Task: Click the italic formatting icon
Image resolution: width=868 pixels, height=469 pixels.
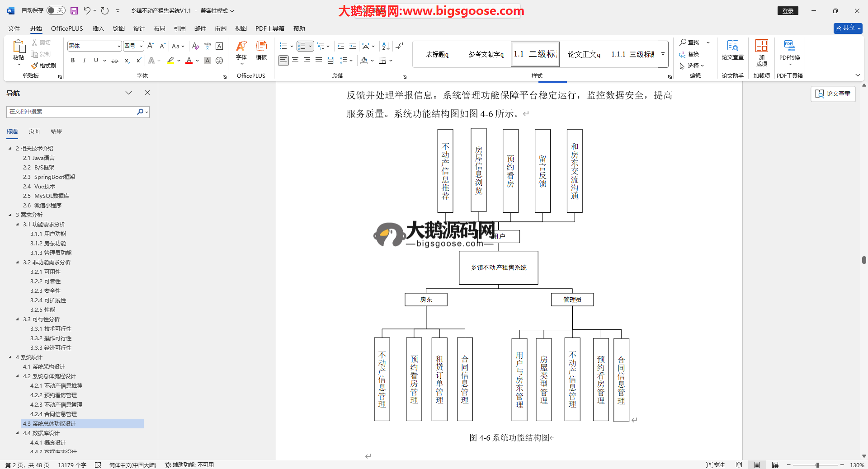Action: pyautogui.click(x=84, y=61)
